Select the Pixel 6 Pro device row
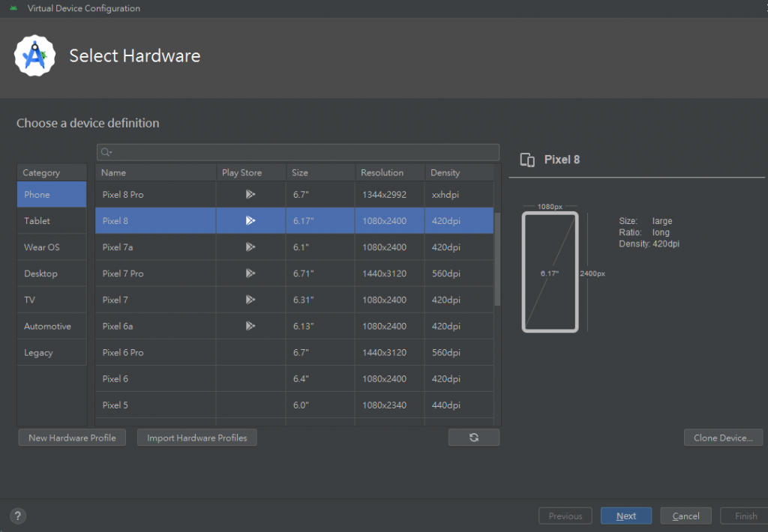768x532 pixels. pos(294,352)
